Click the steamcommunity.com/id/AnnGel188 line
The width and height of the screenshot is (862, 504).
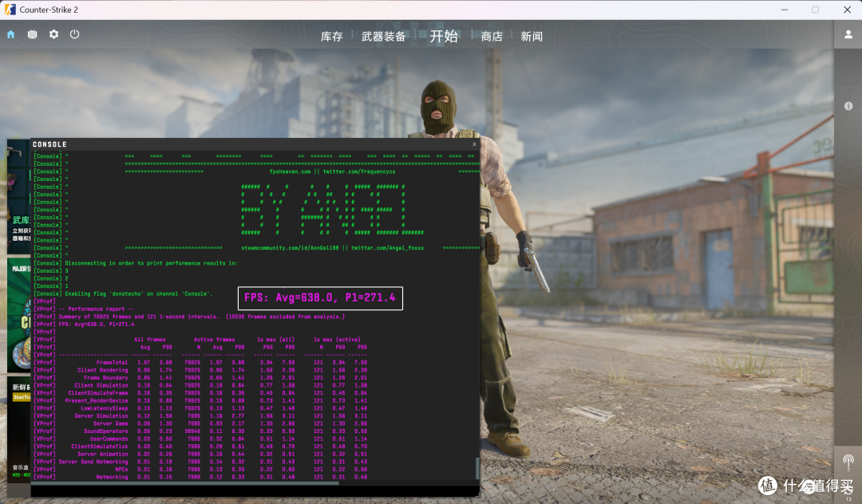click(332, 247)
